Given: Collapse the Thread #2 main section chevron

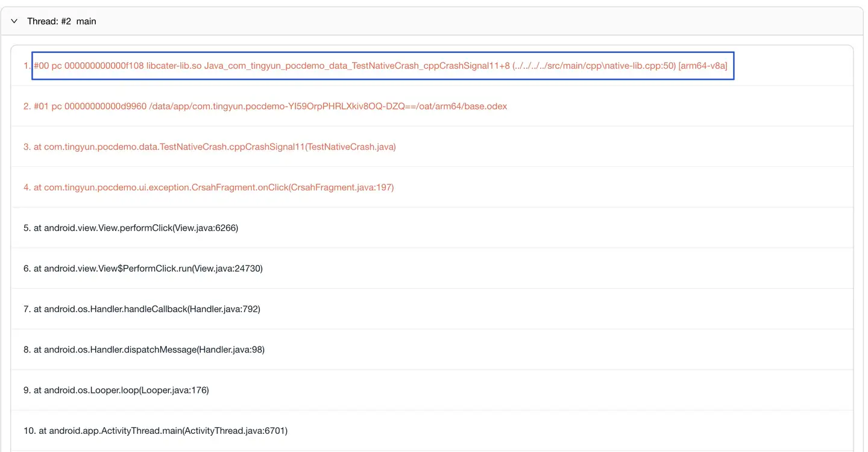Looking at the screenshot, I should [x=14, y=21].
